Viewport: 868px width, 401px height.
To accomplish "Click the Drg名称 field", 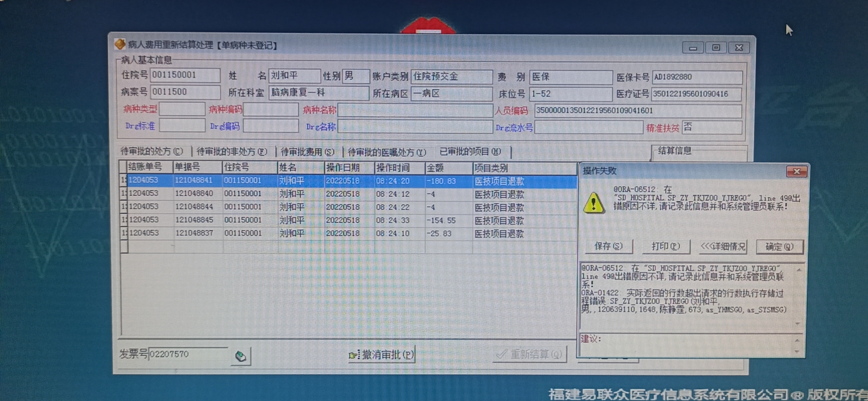I will [415, 127].
